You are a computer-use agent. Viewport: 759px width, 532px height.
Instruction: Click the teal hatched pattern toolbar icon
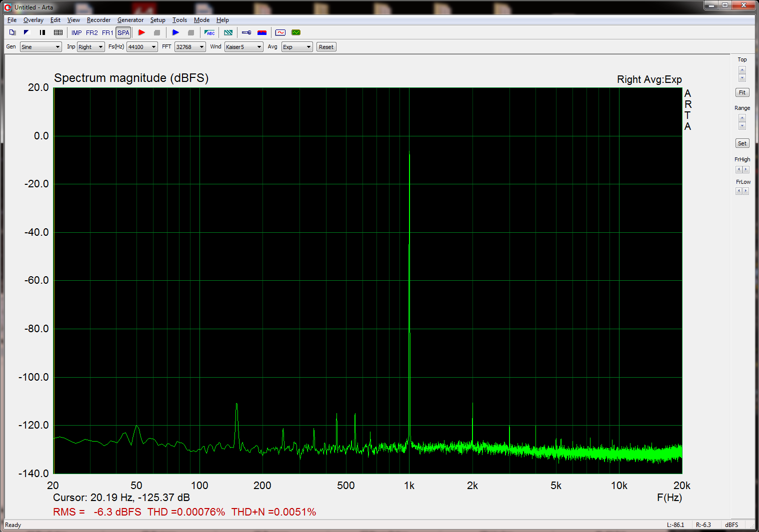click(228, 32)
